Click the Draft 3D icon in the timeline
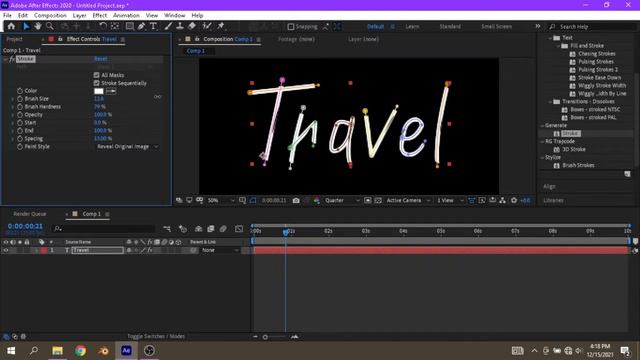 (183, 229)
